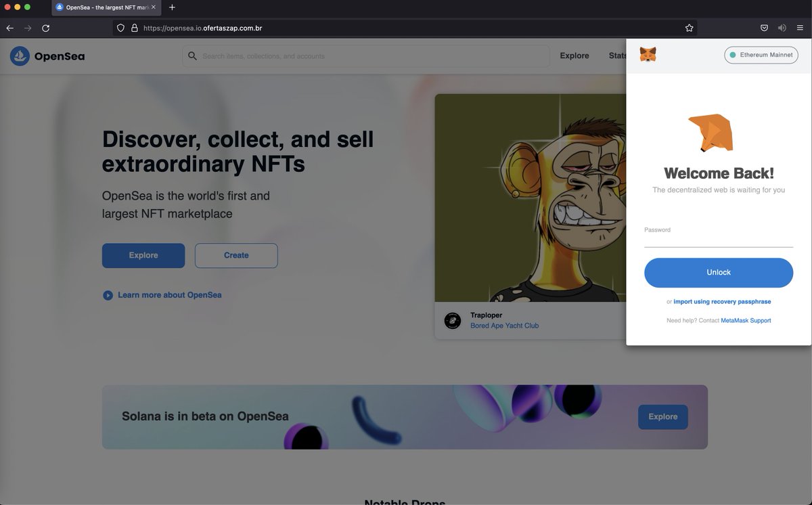Reload the page with refresh icon
This screenshot has width=812, height=505.
[x=46, y=28]
